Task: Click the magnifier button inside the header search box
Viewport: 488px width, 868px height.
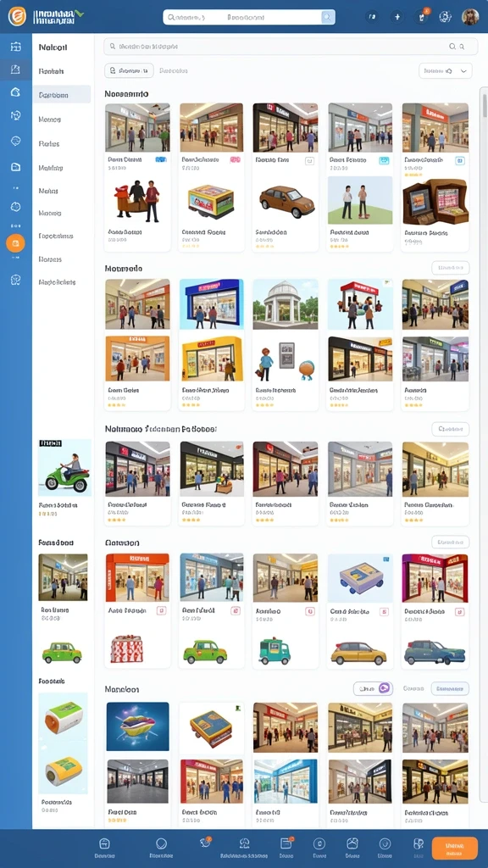Action: [328, 18]
